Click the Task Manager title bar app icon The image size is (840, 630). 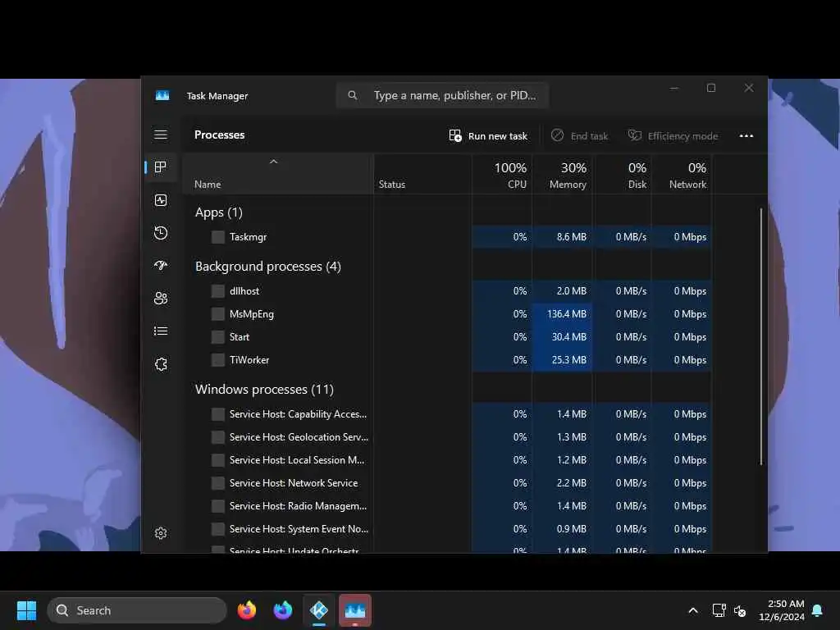coord(162,95)
